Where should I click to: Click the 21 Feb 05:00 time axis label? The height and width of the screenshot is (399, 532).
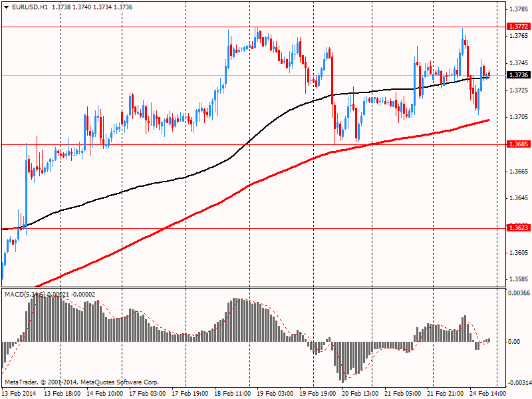[x=403, y=393]
